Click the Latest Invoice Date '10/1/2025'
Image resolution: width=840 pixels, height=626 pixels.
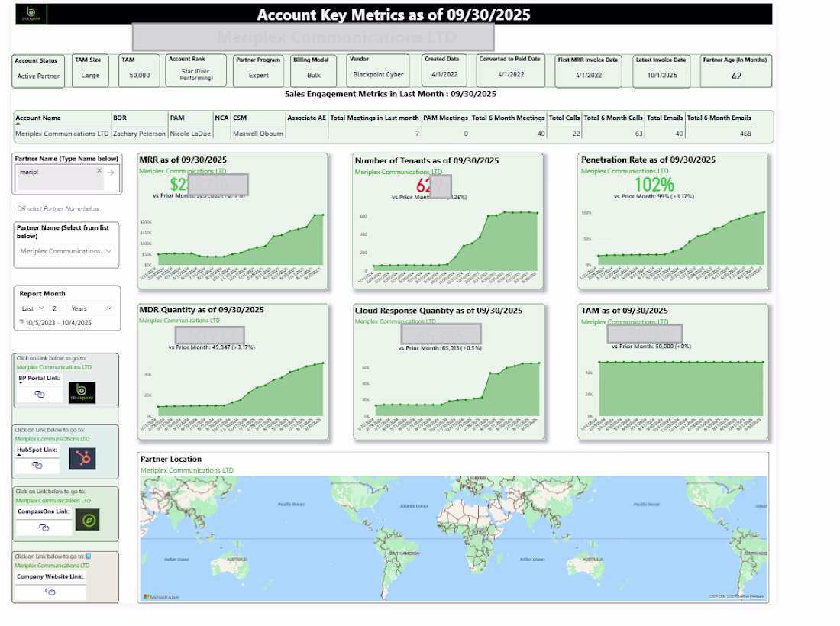(x=662, y=76)
